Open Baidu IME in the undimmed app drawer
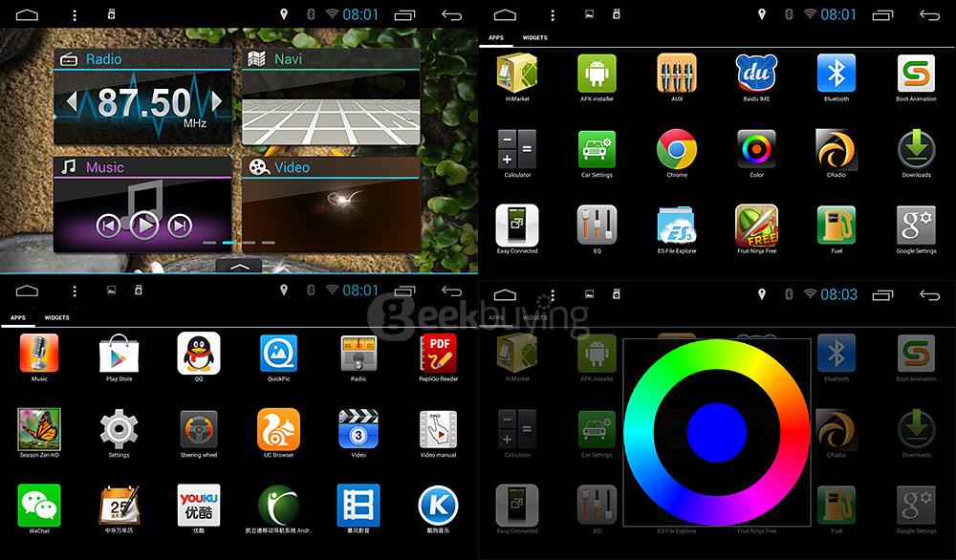The height and width of the screenshot is (560, 956). [756, 74]
